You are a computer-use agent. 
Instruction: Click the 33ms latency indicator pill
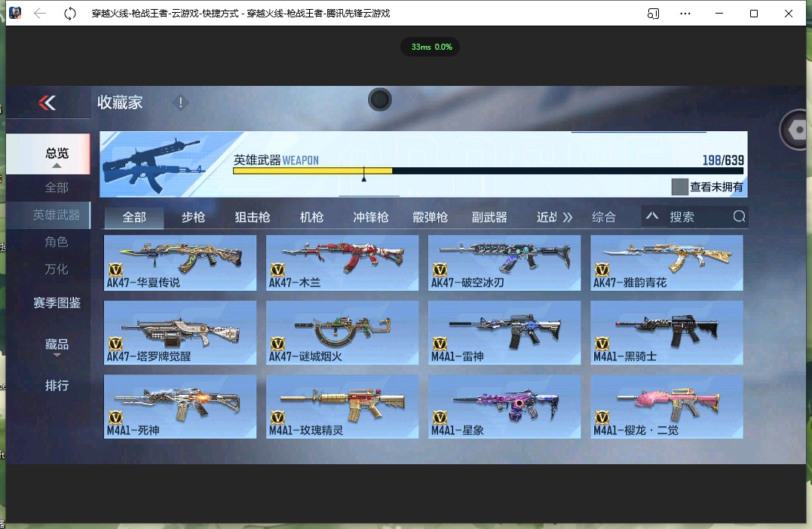pyautogui.click(x=431, y=47)
